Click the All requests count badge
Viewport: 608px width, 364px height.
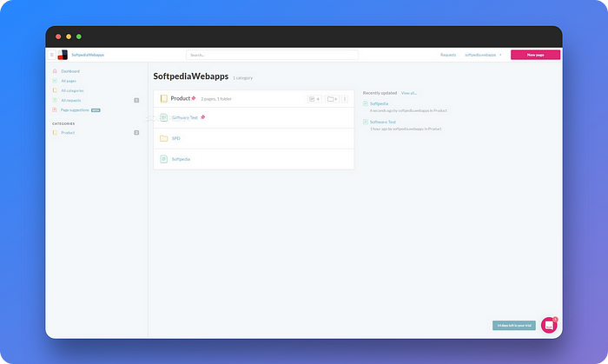[136, 101]
